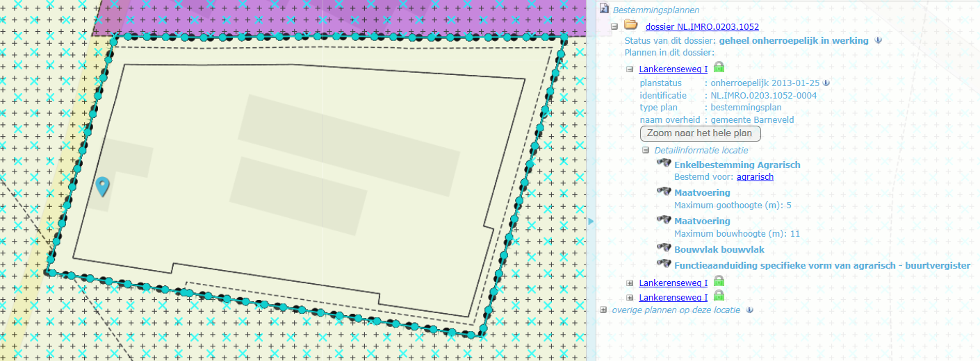Click binoculars icon for Maatvoering goothoogte
The height and width of the screenshot is (361, 980).
click(664, 191)
